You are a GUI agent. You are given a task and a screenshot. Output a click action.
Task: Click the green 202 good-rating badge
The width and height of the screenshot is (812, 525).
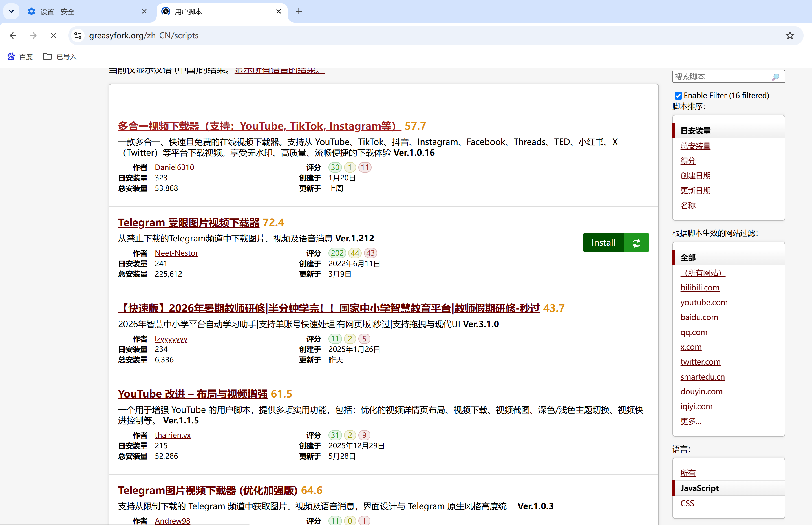tap(337, 253)
